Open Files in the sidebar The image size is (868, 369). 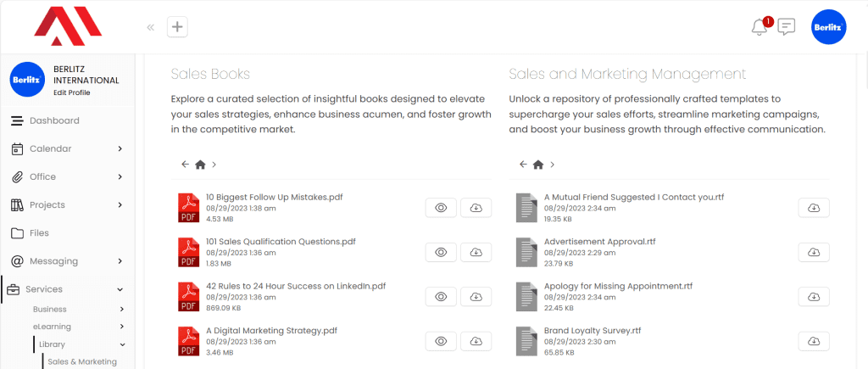pyautogui.click(x=39, y=232)
